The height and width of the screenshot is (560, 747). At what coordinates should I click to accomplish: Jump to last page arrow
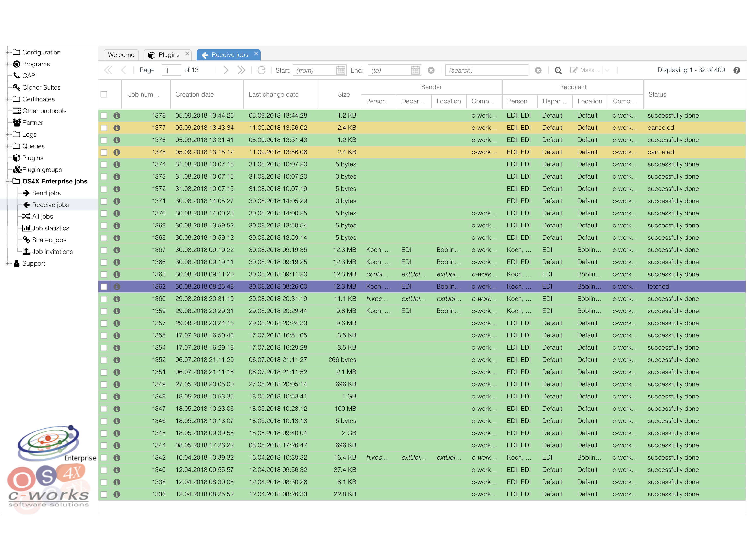[x=241, y=70]
